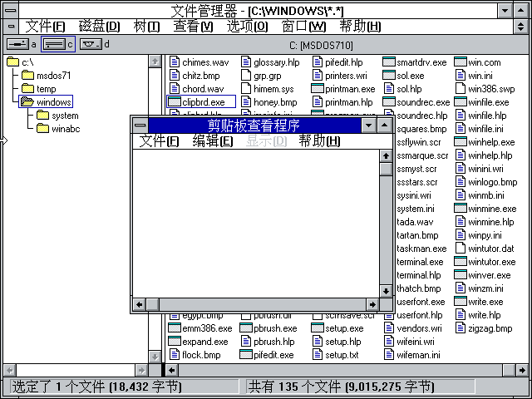532x399 pixels.
Task: Select the sol.exe program icon
Action: 389,76
